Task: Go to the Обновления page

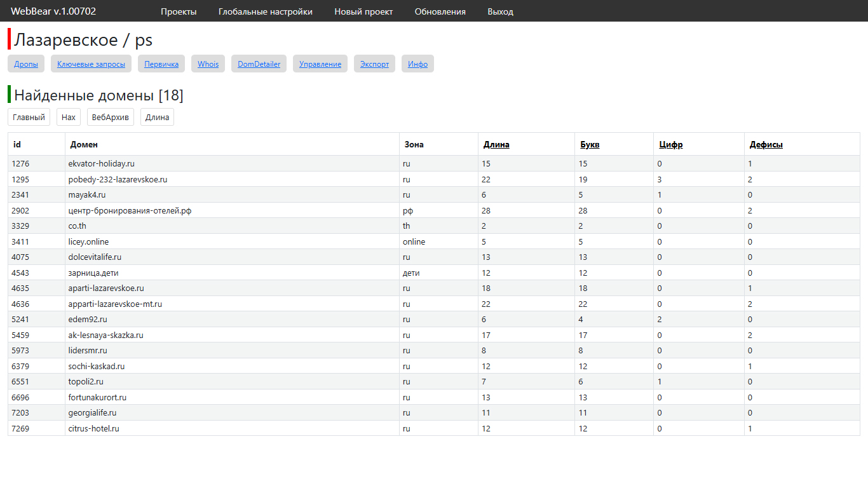Action: point(440,11)
